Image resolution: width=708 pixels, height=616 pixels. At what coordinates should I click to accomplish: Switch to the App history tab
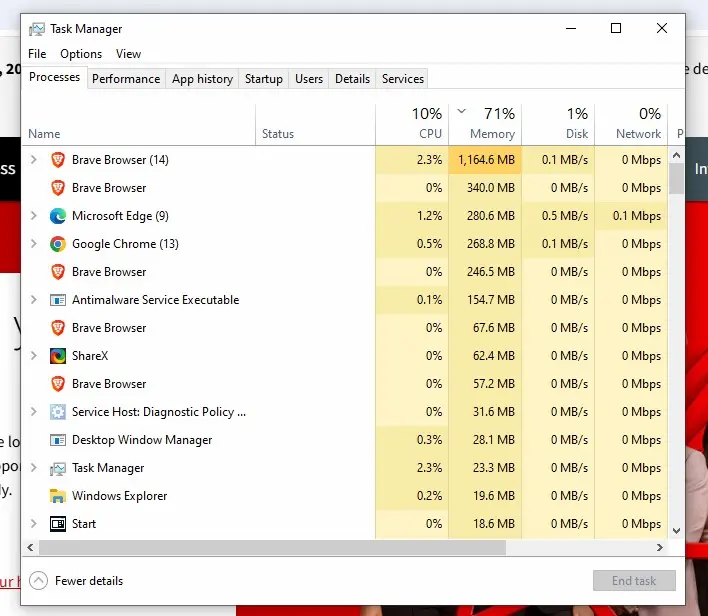(202, 79)
